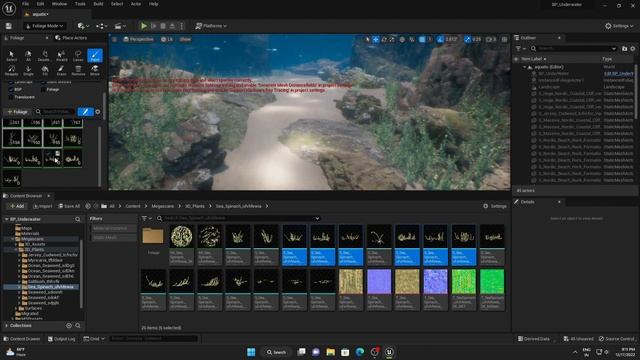Open the foliage palette view options gear
This screenshot has width=640, height=360.
(98, 111)
